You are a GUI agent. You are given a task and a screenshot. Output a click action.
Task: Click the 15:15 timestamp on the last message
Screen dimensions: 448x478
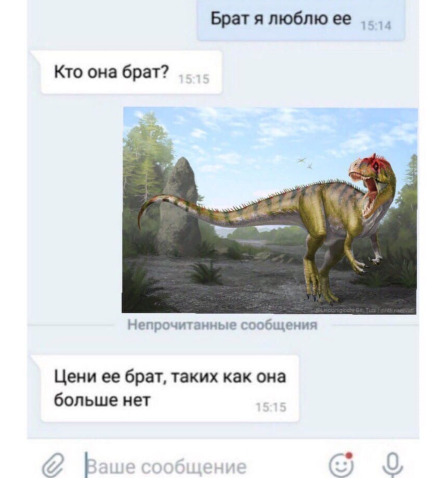click(272, 407)
